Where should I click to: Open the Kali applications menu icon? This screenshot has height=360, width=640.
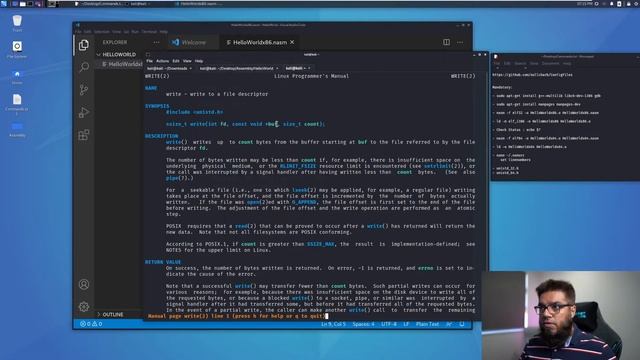(4, 4)
